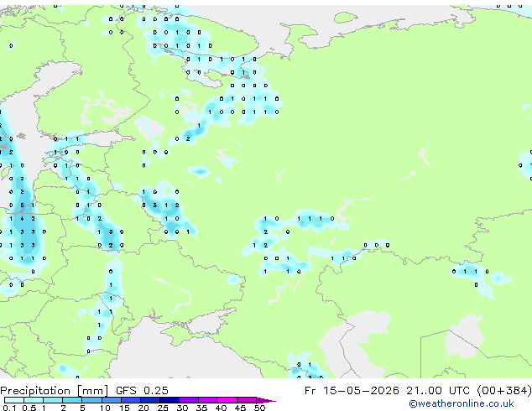Select the 45–50 mm legend swatch

tap(247, 400)
